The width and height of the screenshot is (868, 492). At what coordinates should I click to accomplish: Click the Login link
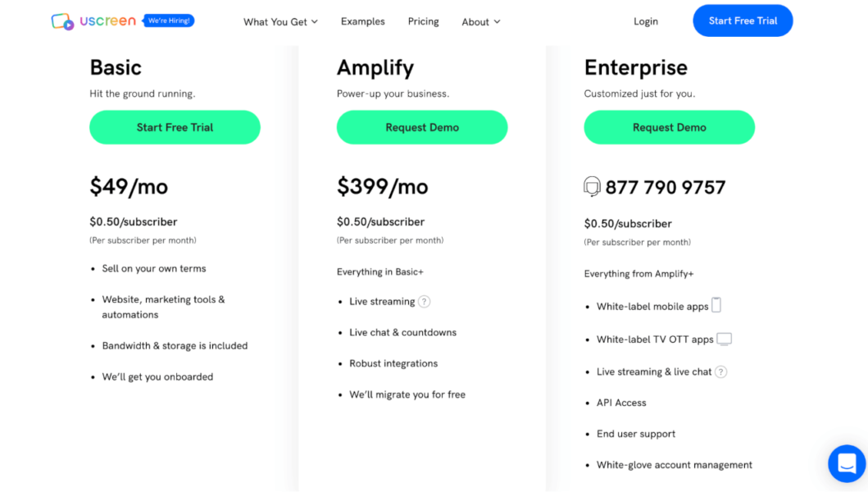point(645,21)
